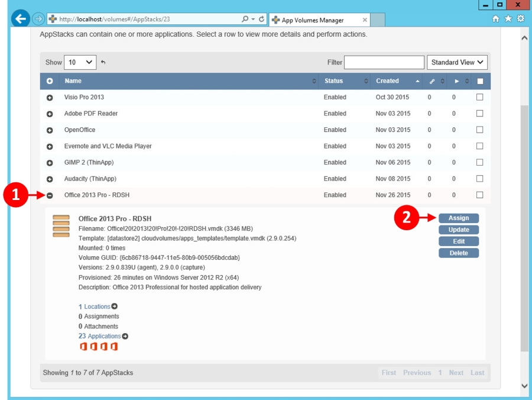Click the attachments play-icon column header
Image resolution: width=532 pixels, height=400 pixels.
[457, 81]
